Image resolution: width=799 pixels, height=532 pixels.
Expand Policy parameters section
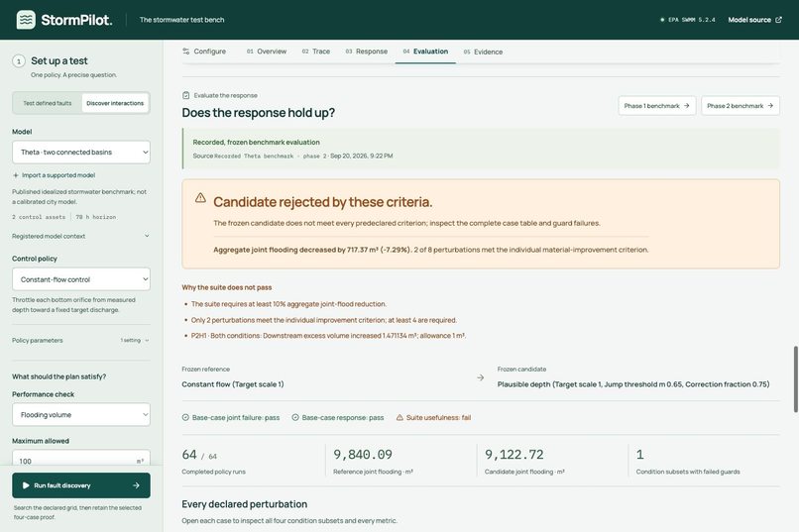click(x=81, y=340)
